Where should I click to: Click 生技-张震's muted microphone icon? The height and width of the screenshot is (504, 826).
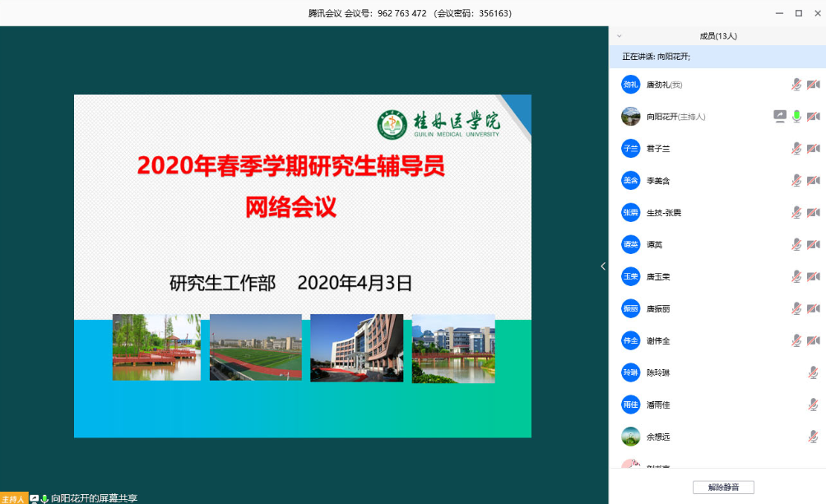pos(796,213)
